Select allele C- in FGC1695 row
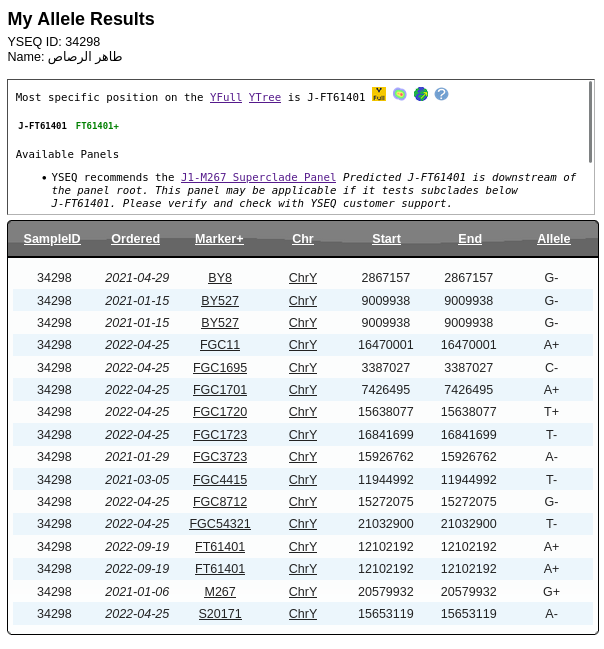The image size is (604, 649). click(551, 368)
